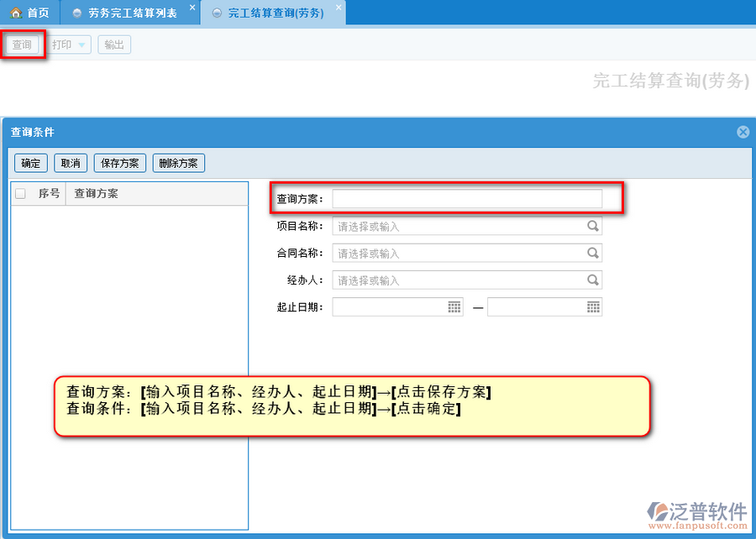Expand the 打印 dropdown arrow
This screenshot has height=539, width=756.
click(81, 45)
